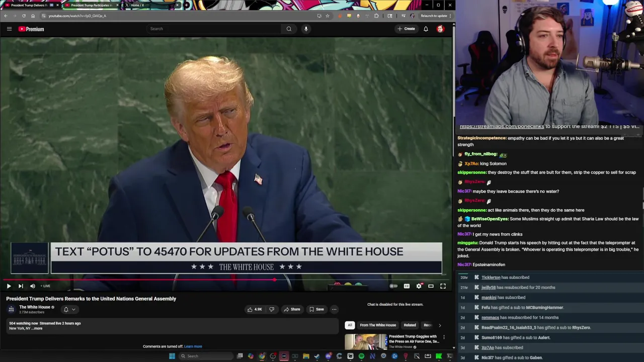644x362 pixels.
Task: Open a new browser tab
Action: (187, 5)
